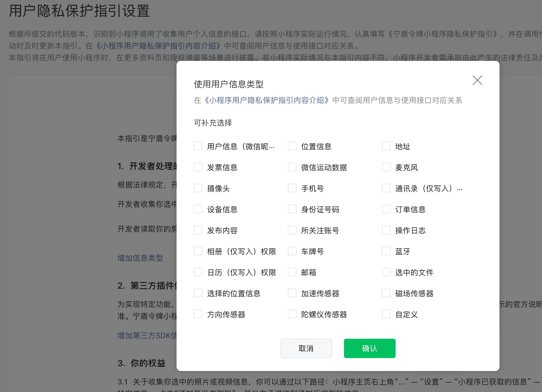
Task: Toggle the 身份证号码 checkbox
Action: 292,209
